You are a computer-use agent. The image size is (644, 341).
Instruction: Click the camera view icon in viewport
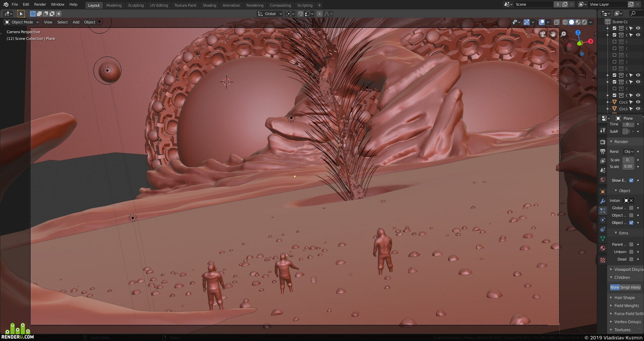pos(543,34)
